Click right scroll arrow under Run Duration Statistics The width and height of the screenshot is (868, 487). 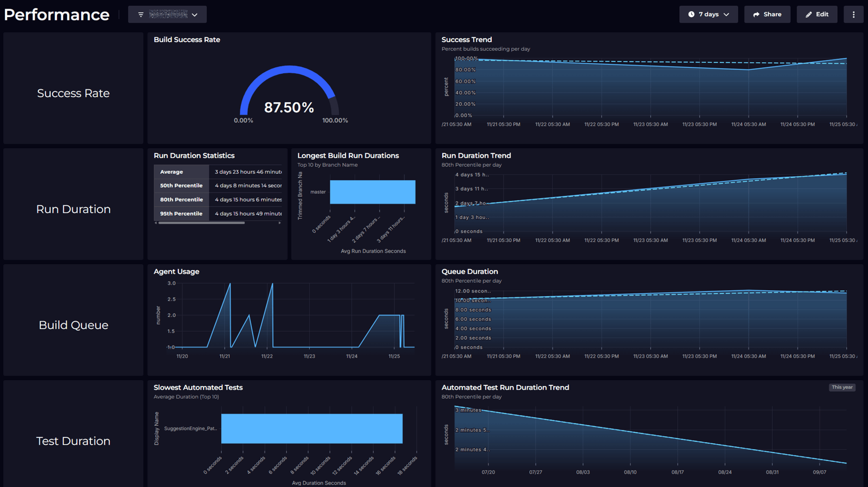(x=280, y=223)
